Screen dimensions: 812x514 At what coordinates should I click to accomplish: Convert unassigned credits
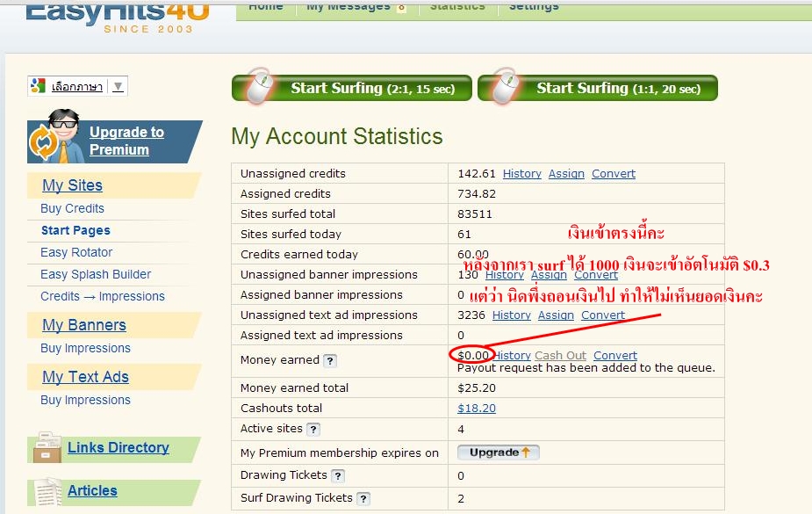click(x=614, y=174)
